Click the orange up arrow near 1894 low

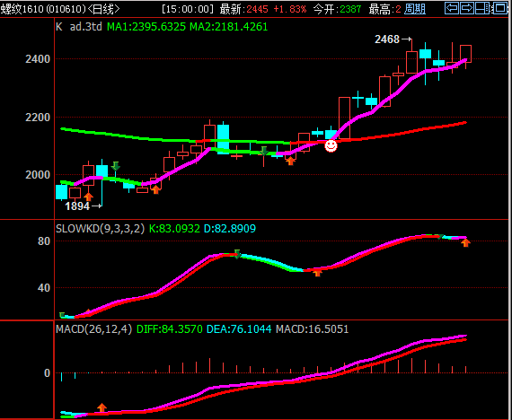[x=89, y=197]
